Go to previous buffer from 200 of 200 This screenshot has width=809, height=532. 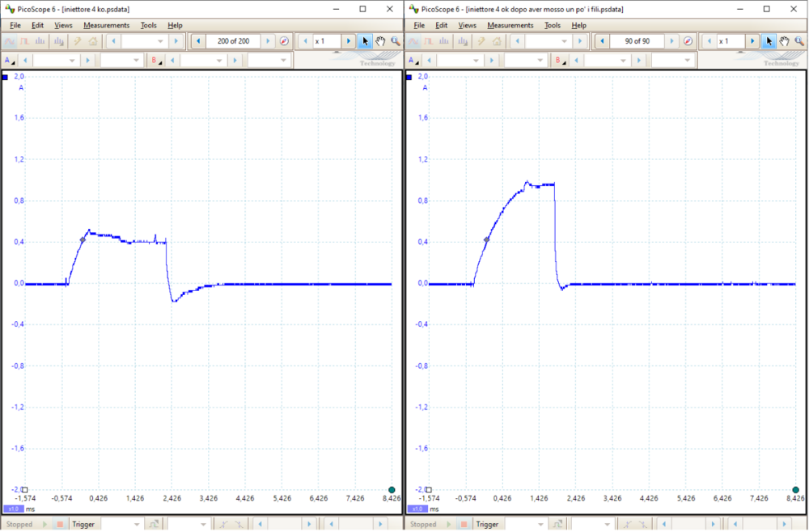click(x=198, y=41)
